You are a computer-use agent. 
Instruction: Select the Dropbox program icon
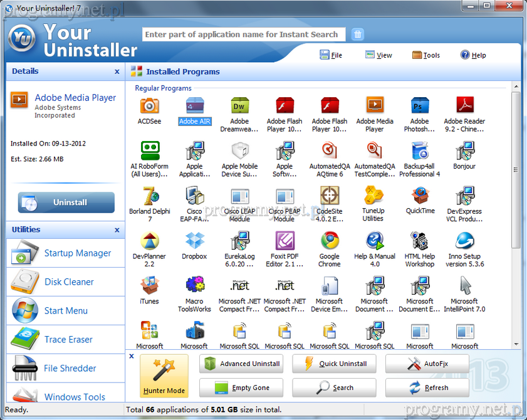click(194, 241)
